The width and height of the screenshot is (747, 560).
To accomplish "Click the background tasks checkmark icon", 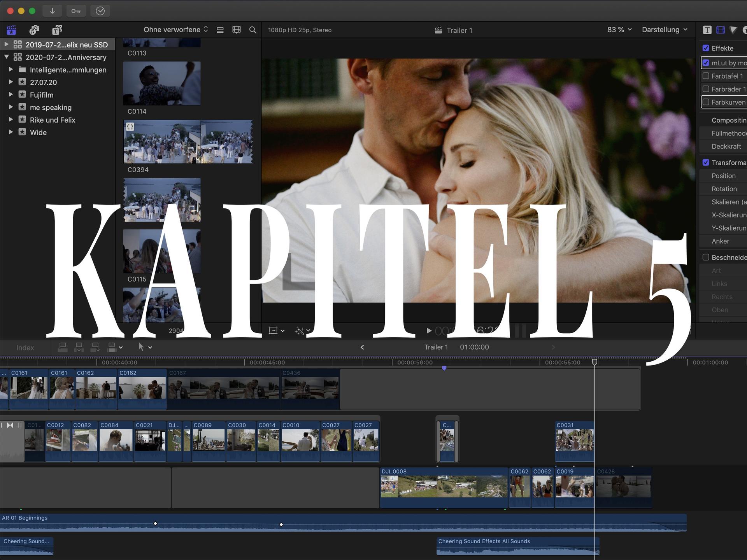I will tap(100, 11).
